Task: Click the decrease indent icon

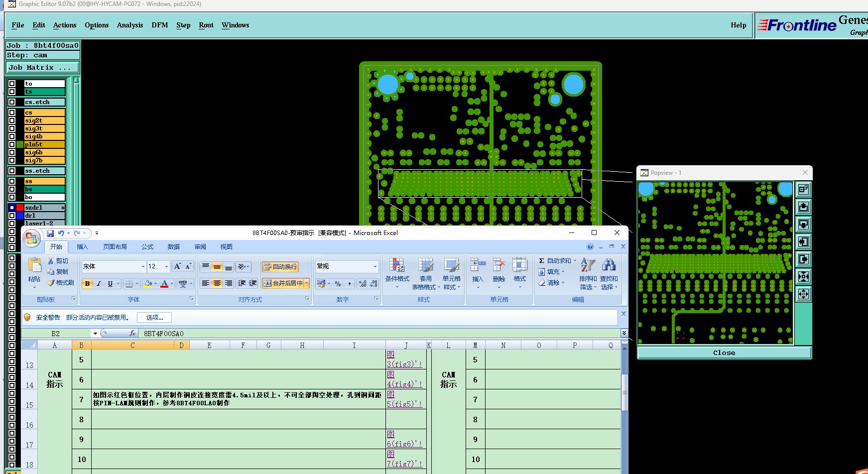Action: (x=242, y=283)
